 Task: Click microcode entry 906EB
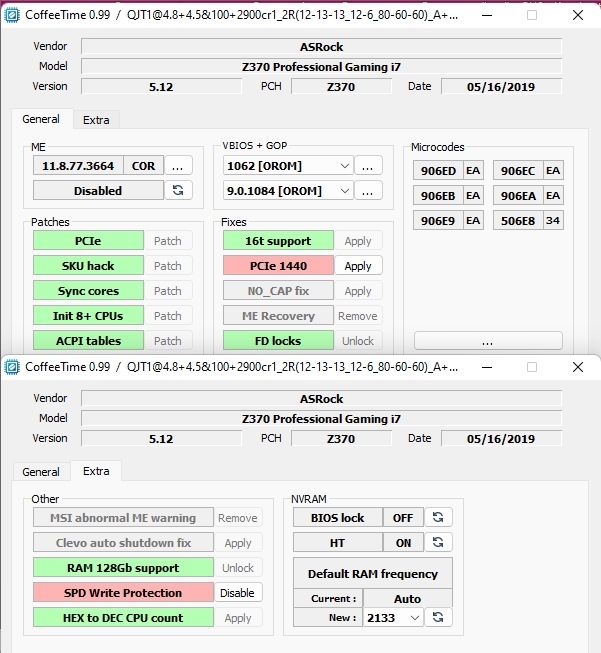(438, 196)
